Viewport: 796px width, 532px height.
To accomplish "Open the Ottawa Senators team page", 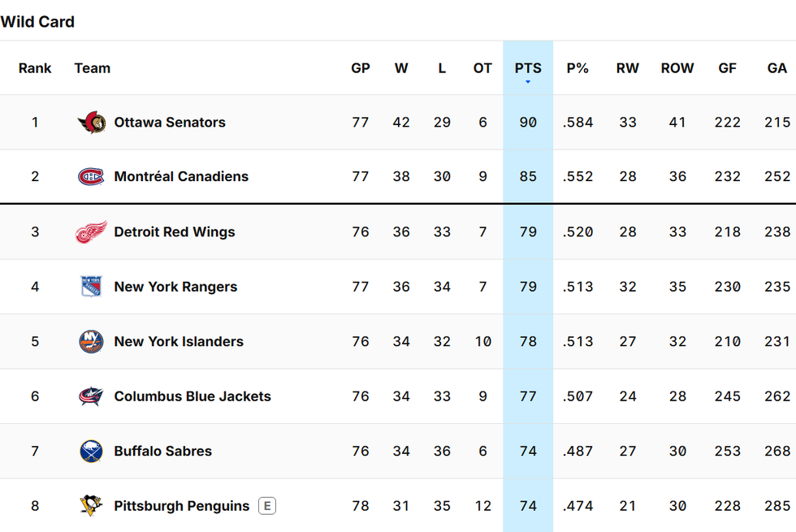I will (170, 122).
